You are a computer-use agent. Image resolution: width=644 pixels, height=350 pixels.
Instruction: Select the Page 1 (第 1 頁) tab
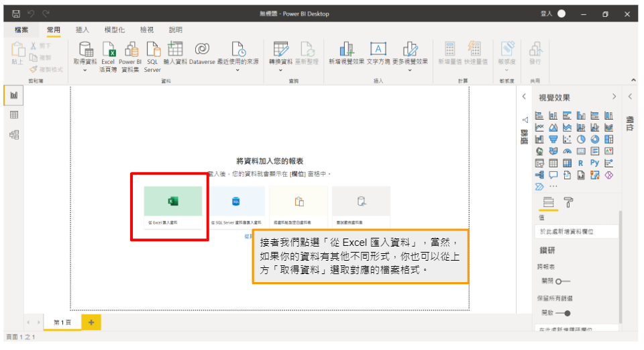coord(62,322)
